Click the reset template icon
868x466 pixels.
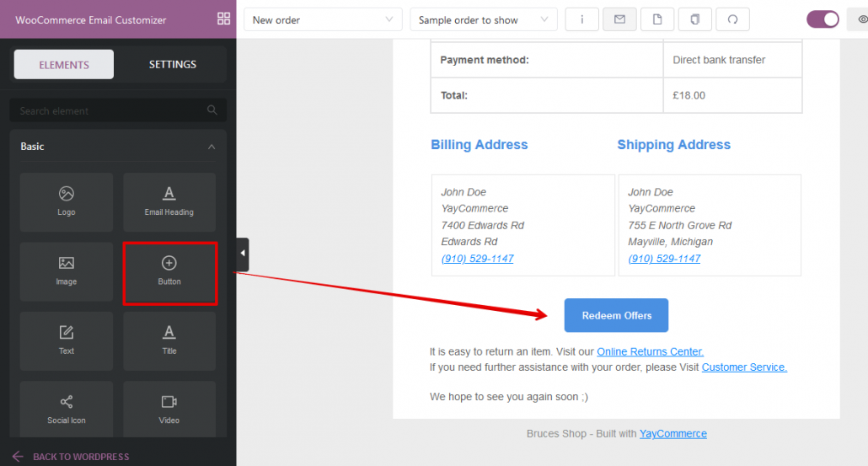pos(732,19)
